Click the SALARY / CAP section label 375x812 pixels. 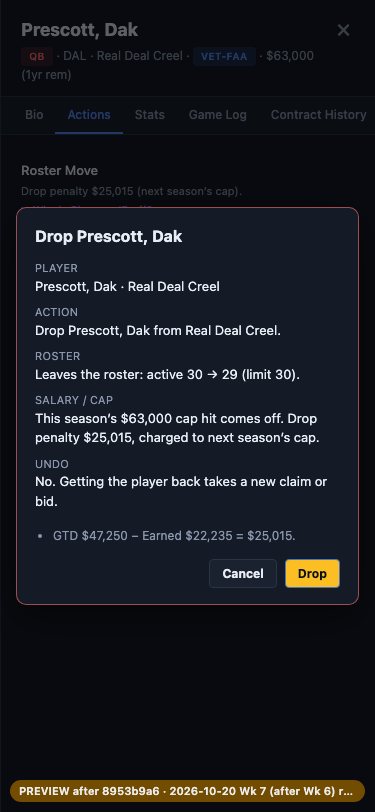[74, 400]
